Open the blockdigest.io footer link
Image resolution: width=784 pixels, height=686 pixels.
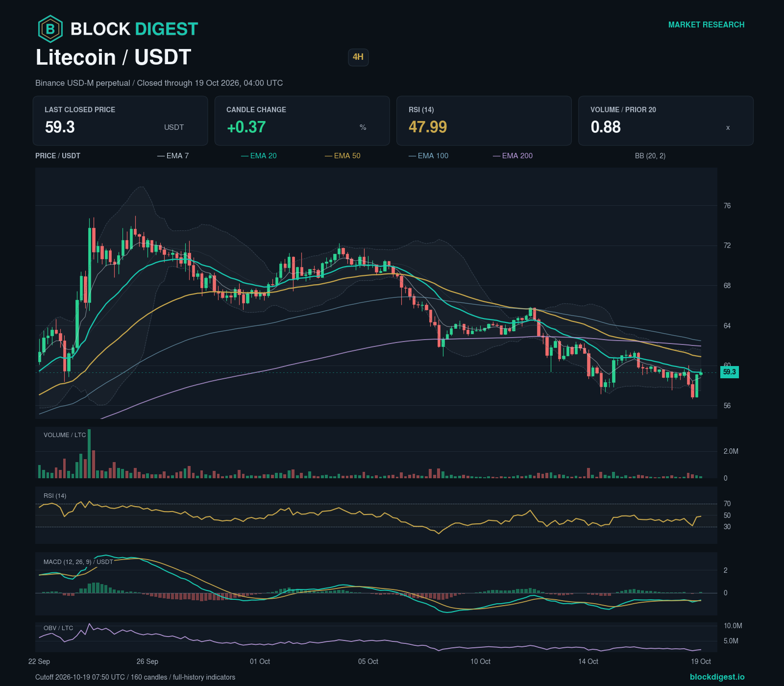(717, 677)
